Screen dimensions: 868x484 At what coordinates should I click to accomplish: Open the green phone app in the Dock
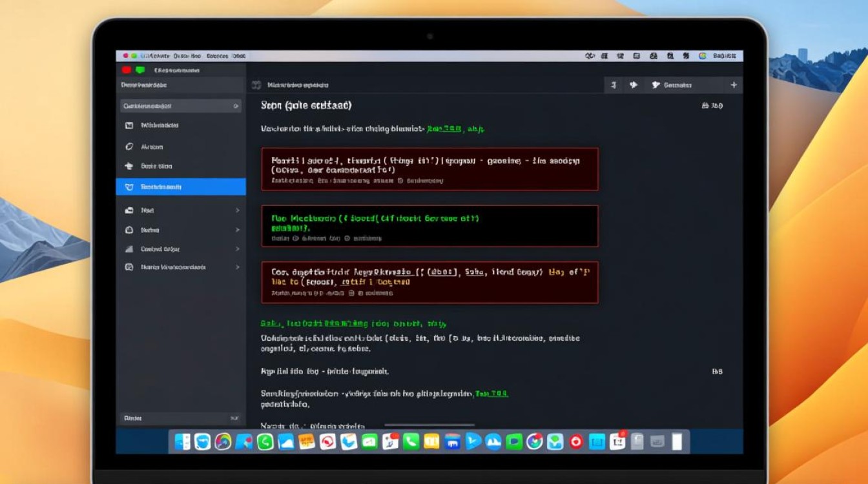coord(411,441)
